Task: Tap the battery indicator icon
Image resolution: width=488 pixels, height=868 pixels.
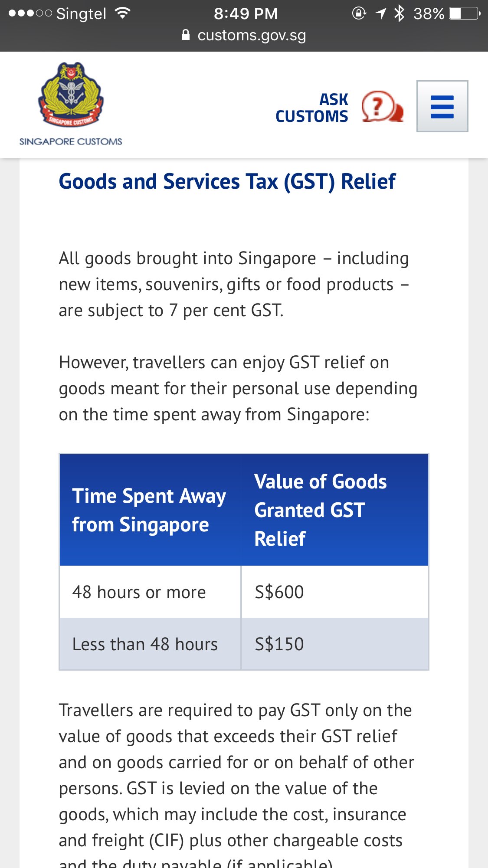Action: point(465,13)
